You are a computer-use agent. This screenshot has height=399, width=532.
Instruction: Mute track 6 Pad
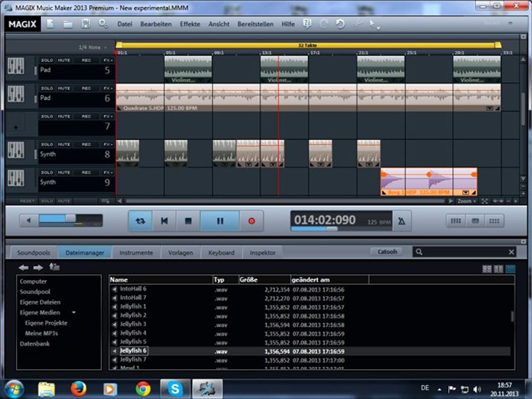[64, 88]
